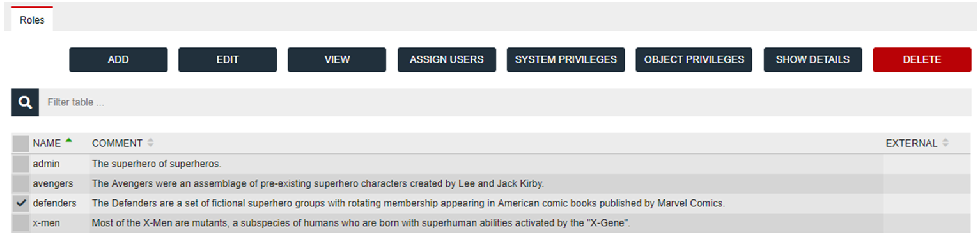The width and height of the screenshot is (980, 241).
Task: Click the COMMENT column sort icon
Action: tap(150, 143)
